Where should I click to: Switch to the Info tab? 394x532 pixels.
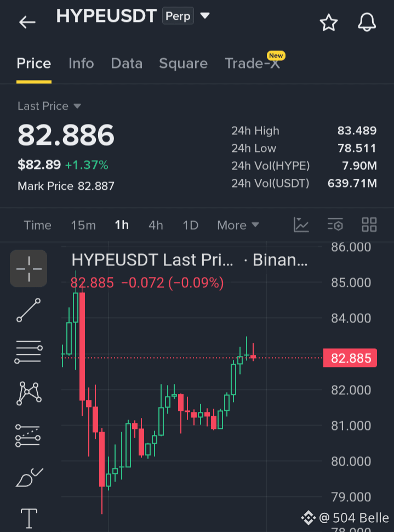81,64
